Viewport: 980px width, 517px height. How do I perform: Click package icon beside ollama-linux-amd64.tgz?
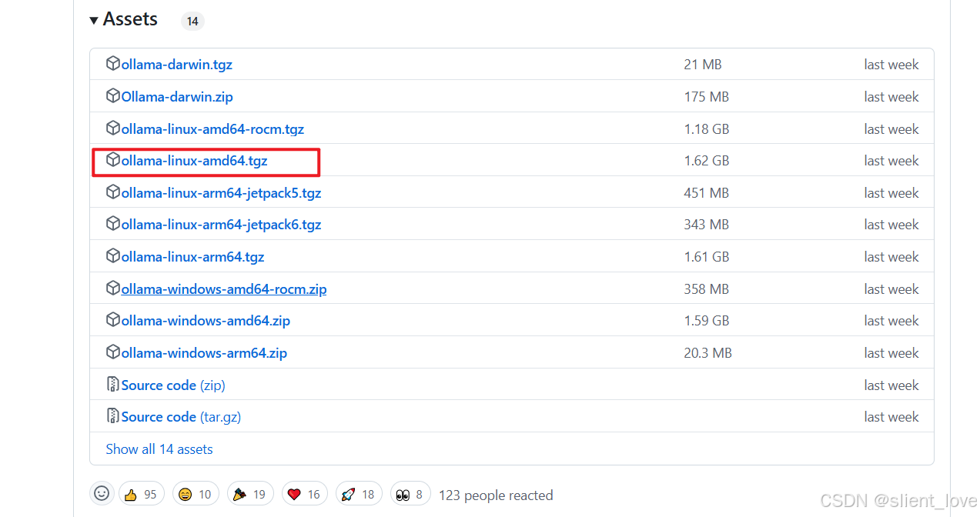tap(113, 160)
